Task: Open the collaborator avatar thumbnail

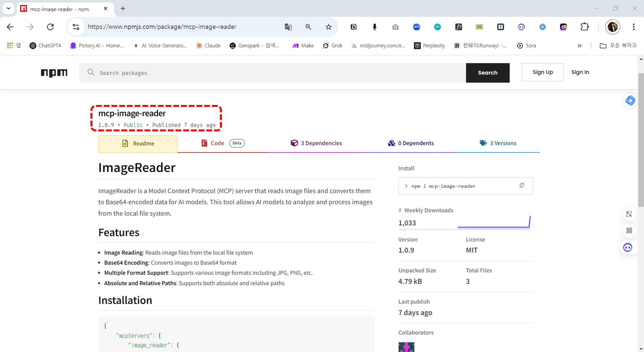Action: click(406, 347)
